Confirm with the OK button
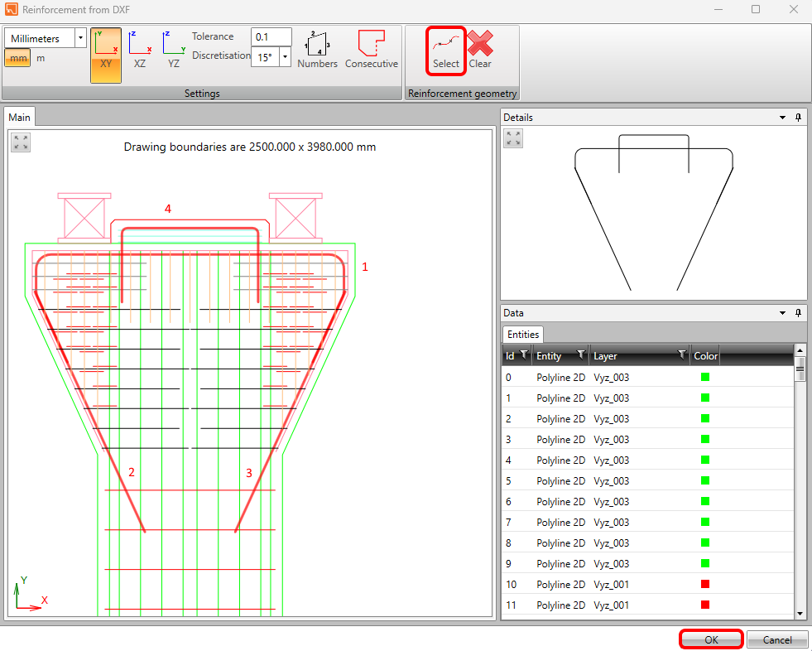The image size is (812, 651). [x=711, y=639]
